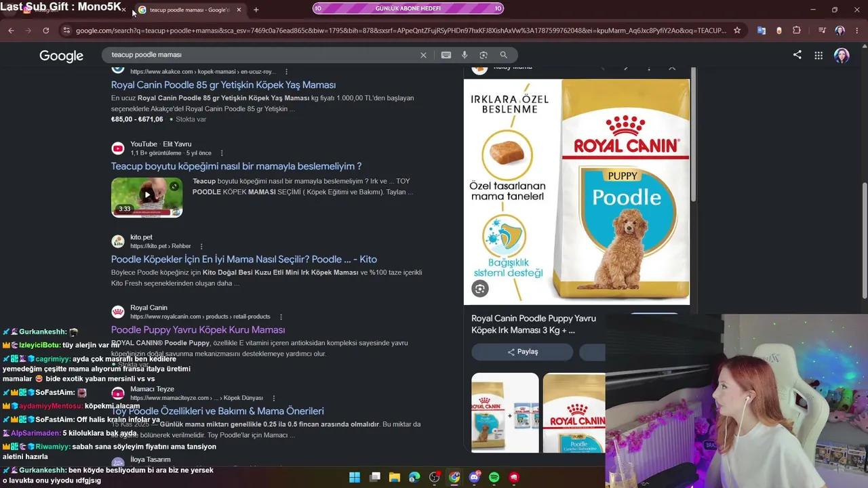Close the teacup poodle maması tab
Viewport: 868px width, 488px height.
(239, 10)
